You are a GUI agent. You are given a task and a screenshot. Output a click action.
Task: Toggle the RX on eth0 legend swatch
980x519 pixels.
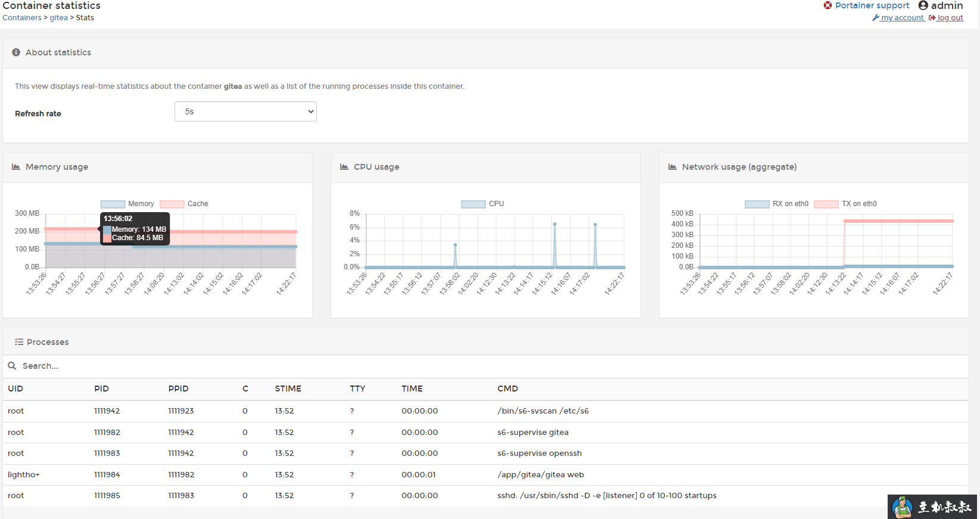(x=757, y=204)
